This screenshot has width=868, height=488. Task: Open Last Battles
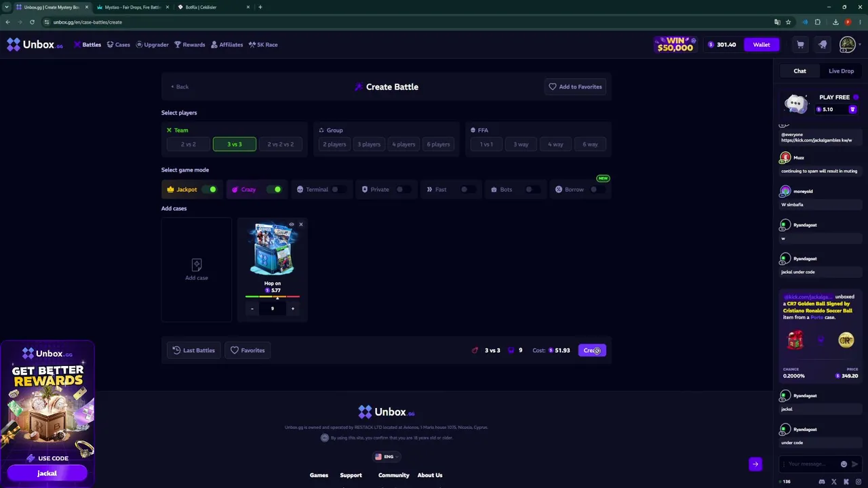(193, 350)
